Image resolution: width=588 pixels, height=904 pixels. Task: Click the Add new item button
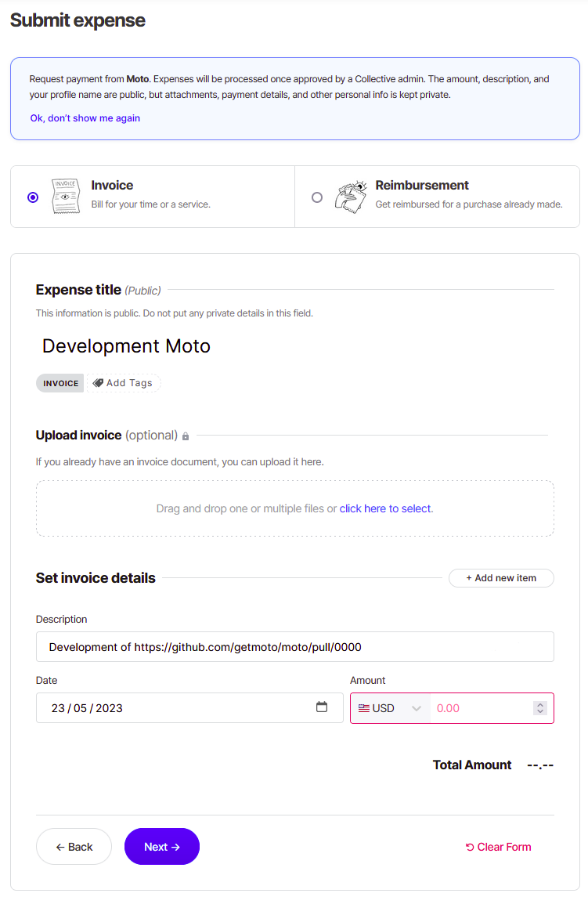pyautogui.click(x=501, y=577)
